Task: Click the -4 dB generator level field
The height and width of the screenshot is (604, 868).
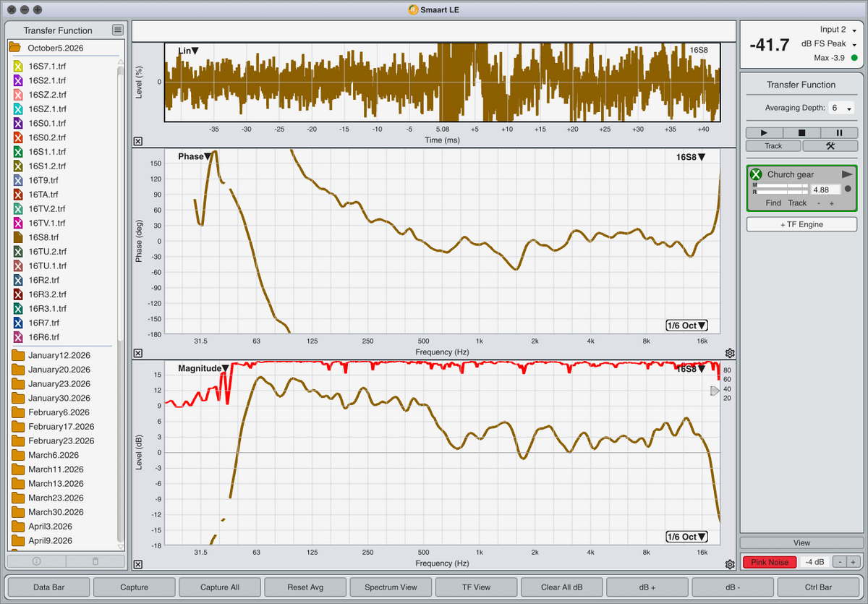Action: click(x=814, y=562)
